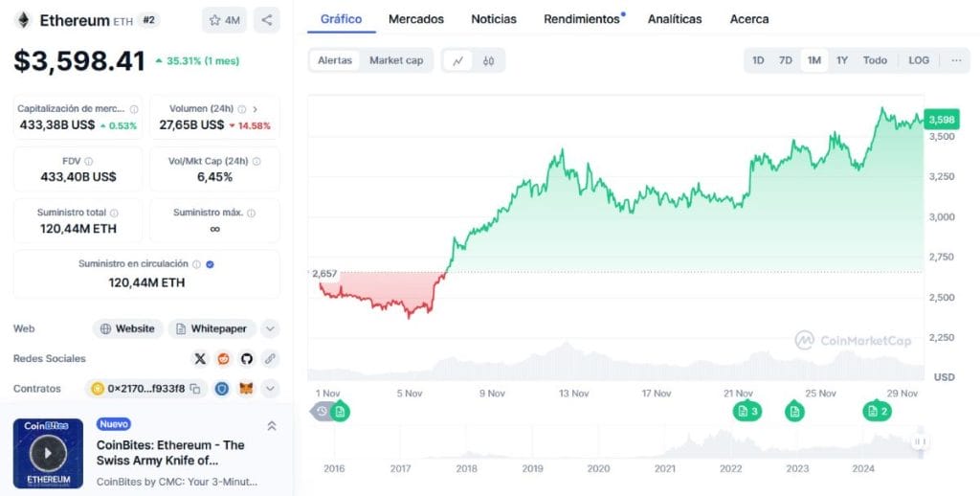Select the line chart view icon
Screen dimensions: 980x496
pos(458,60)
